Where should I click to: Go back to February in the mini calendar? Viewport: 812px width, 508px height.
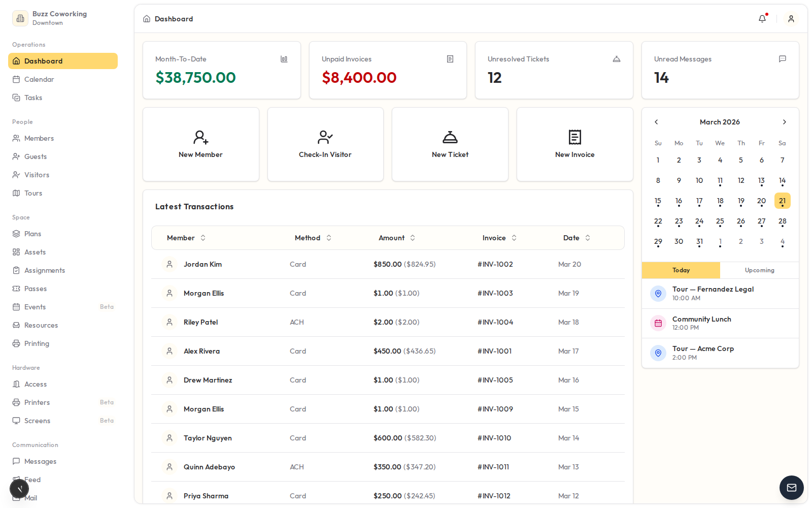pyautogui.click(x=656, y=122)
